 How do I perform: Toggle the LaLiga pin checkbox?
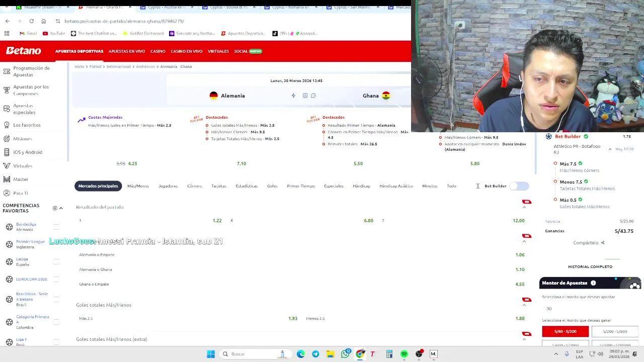coord(56,261)
